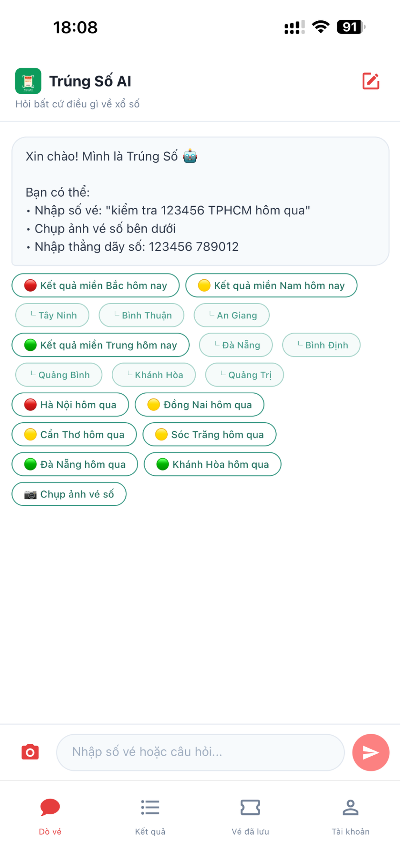Tap Kết quả miền Bắc hôm nay
The height and width of the screenshot is (868, 401).
(x=96, y=285)
